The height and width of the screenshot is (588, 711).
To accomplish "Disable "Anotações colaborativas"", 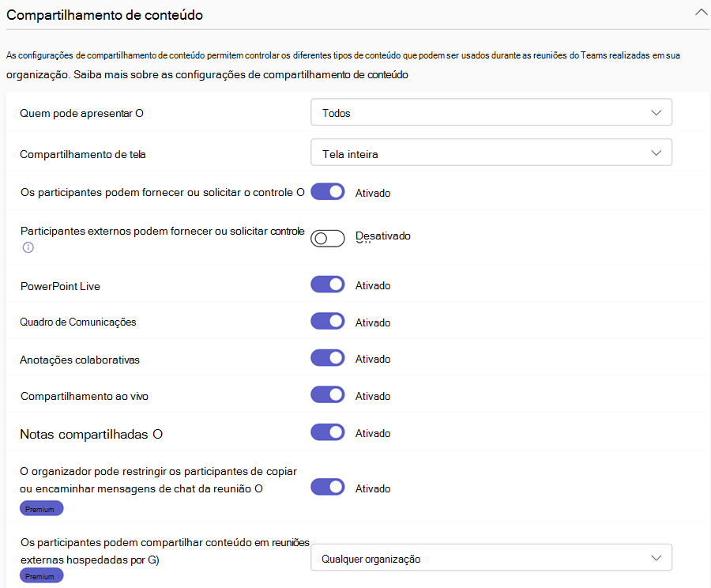I will pyautogui.click(x=327, y=358).
